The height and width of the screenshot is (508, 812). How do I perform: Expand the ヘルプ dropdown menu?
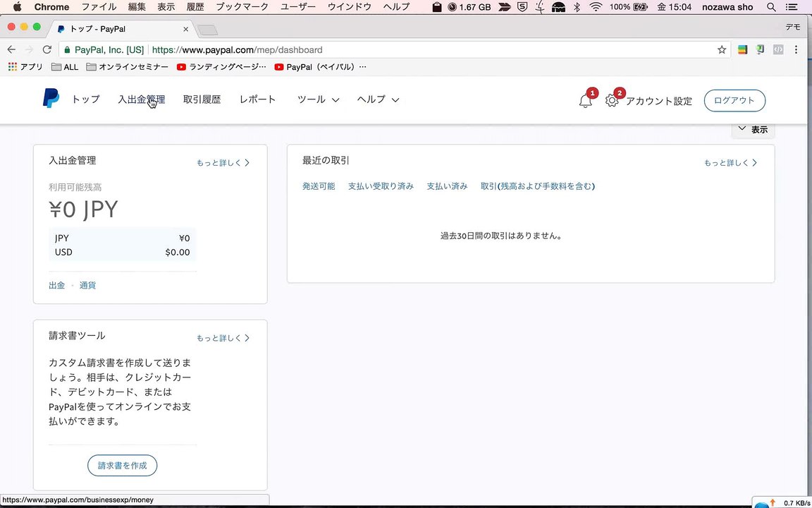[x=378, y=99]
